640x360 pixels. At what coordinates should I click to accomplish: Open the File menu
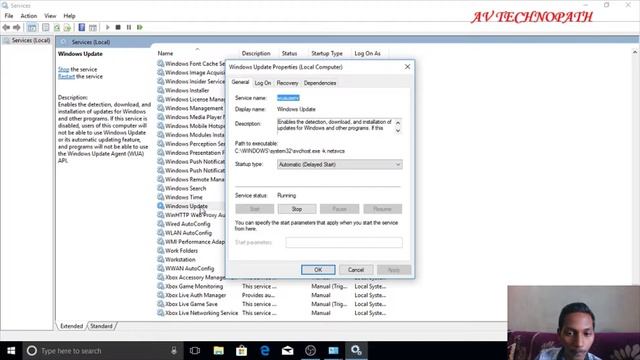click(9, 16)
